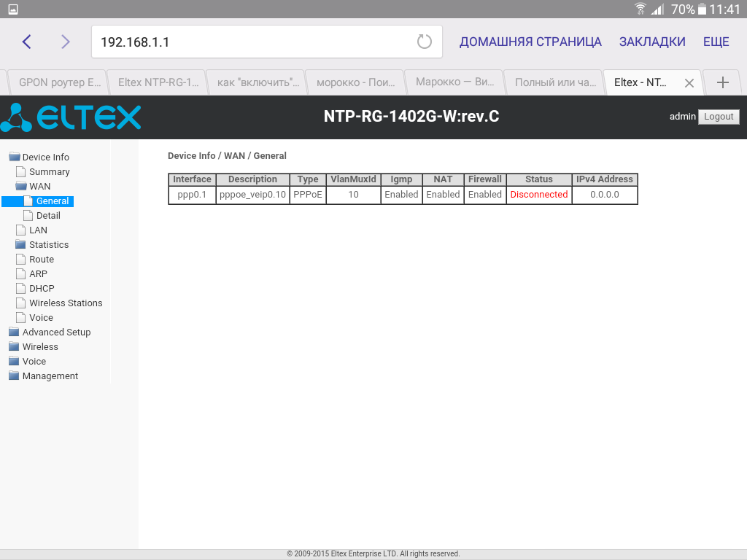Tap the Wi-Fi status bar icon
The width and height of the screenshot is (747, 560).
coord(640,9)
